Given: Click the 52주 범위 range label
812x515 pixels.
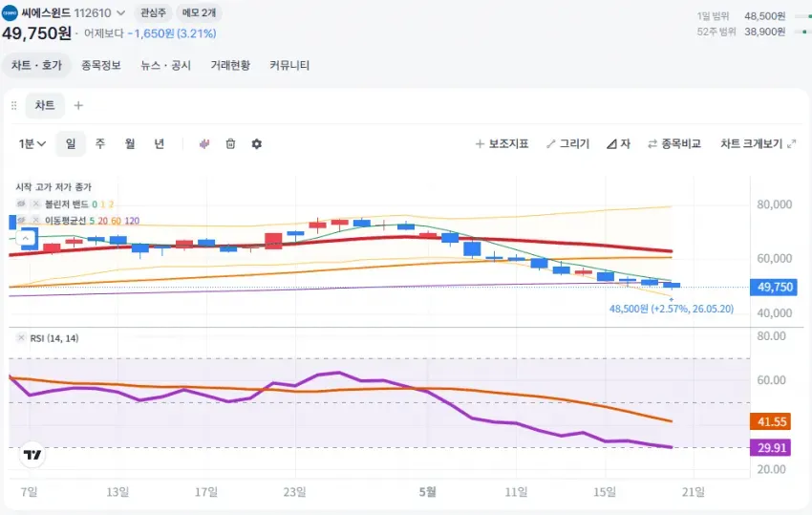Looking at the screenshot, I should 716,32.
